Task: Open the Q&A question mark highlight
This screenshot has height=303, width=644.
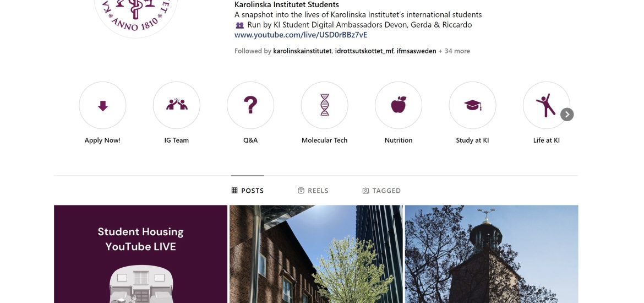Action: 250,105
